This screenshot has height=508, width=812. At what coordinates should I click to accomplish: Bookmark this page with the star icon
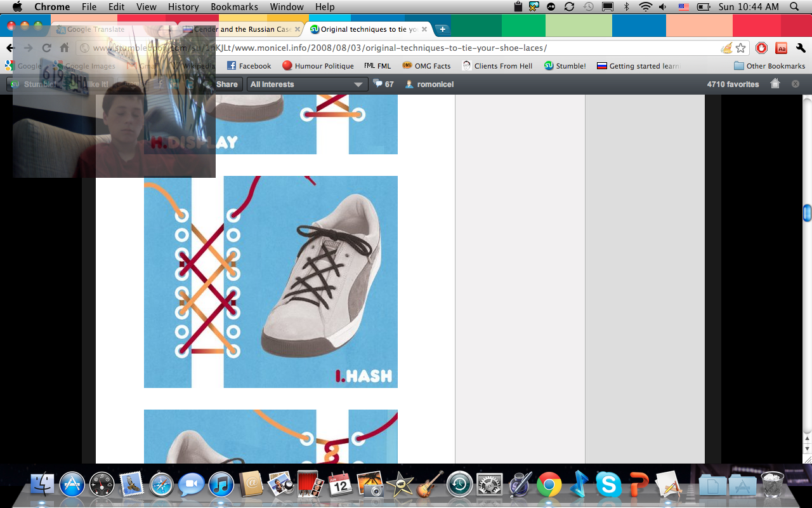coord(740,48)
